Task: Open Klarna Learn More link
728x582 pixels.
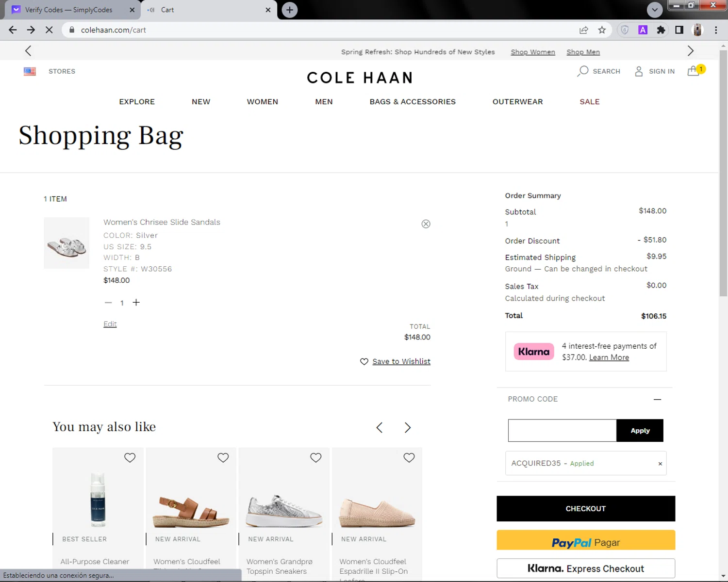Action: (609, 357)
